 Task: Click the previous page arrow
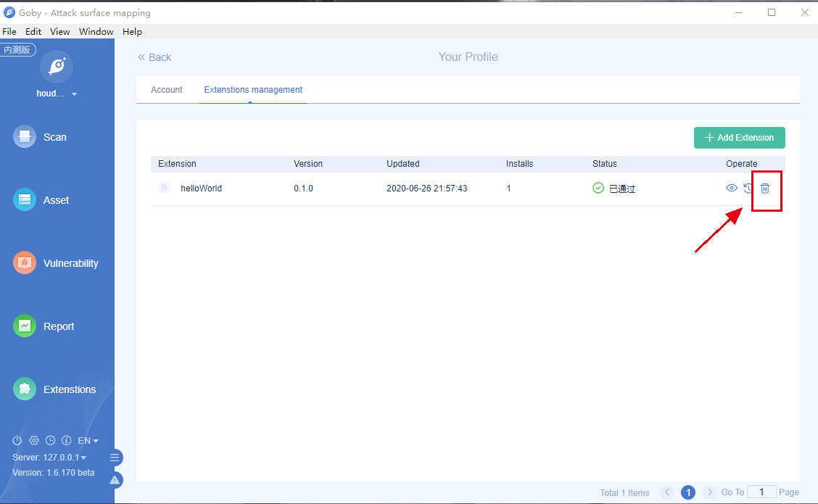coord(666,492)
